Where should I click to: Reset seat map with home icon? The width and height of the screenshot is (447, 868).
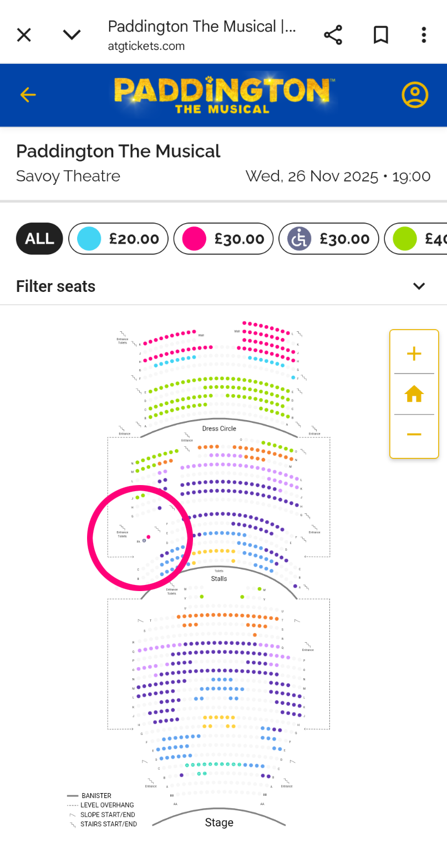pyautogui.click(x=414, y=394)
